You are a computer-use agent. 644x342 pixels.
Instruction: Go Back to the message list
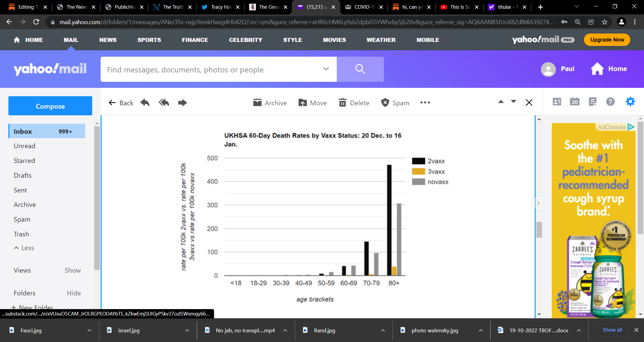tap(121, 103)
